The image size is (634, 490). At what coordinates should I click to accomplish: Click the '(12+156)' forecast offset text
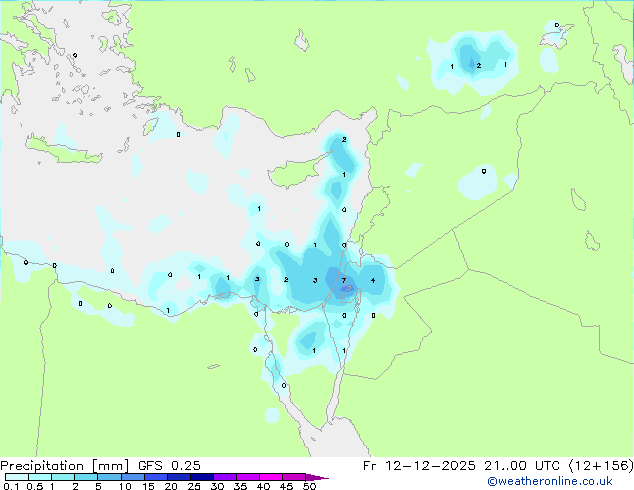601,466
